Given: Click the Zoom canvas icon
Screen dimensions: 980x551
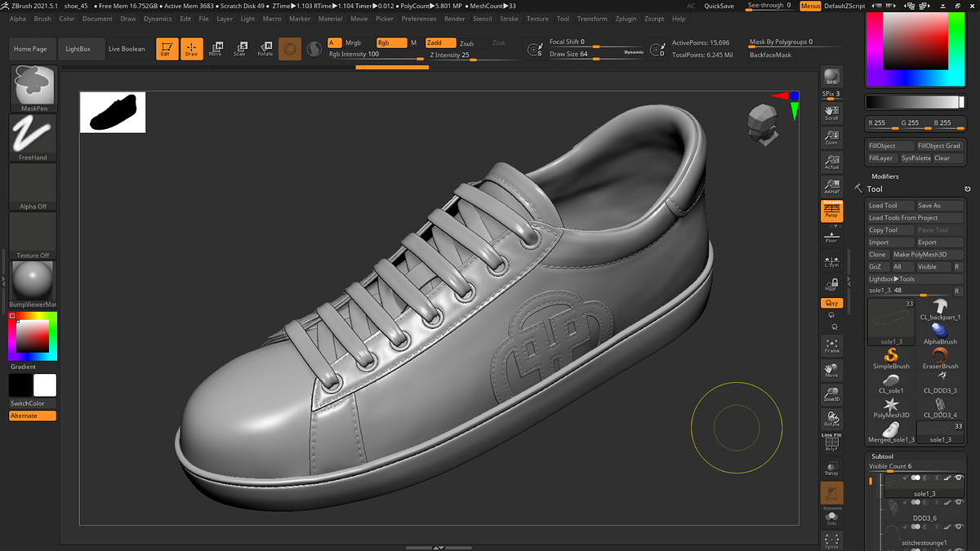Looking at the screenshot, I should (831, 137).
